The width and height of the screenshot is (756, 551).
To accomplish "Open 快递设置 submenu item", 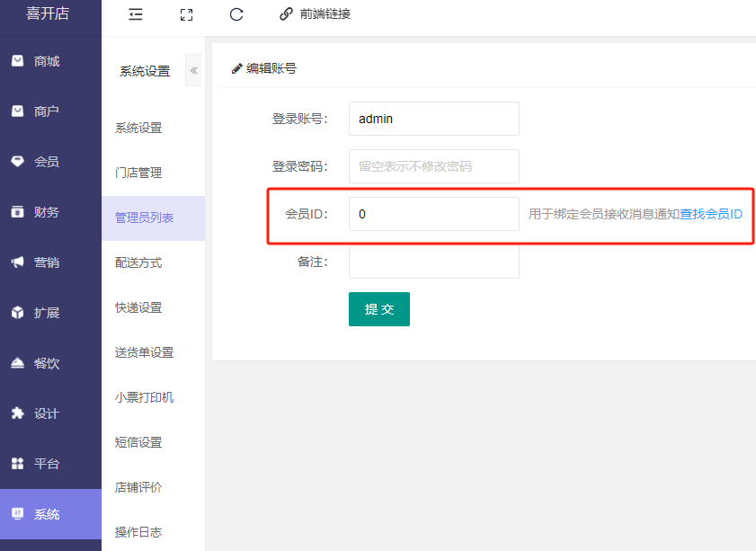I will point(154,307).
